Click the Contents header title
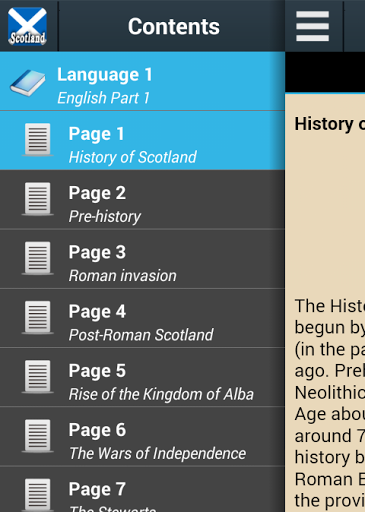Viewport: 365px width, 512px height. pos(174,26)
